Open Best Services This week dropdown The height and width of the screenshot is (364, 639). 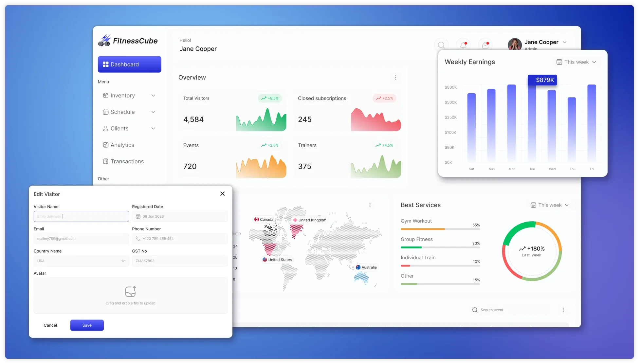pos(550,205)
